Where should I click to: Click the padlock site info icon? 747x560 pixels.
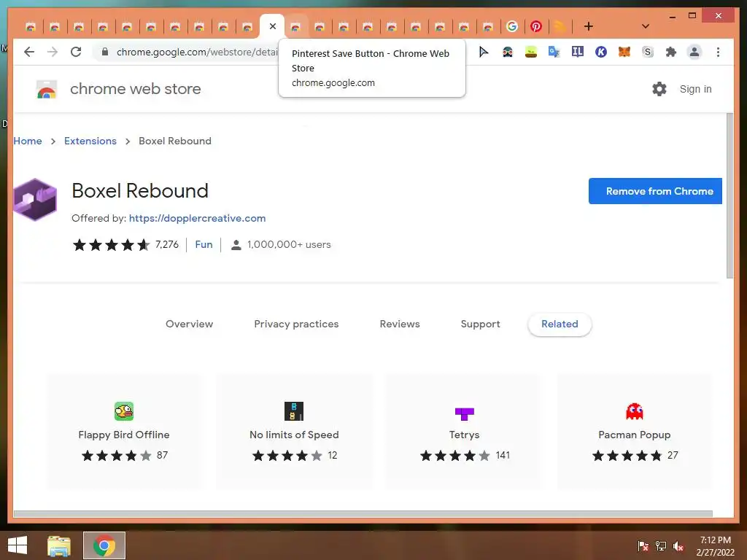point(105,52)
